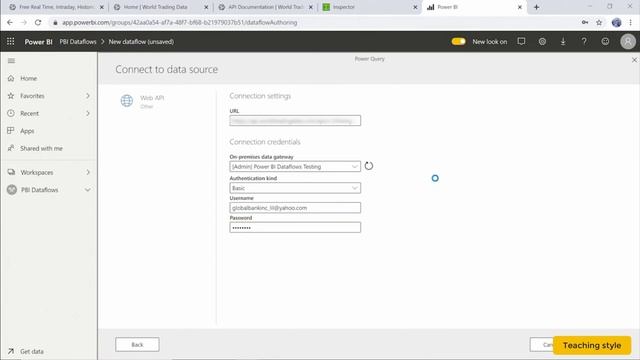Click the Web API globe icon
Image resolution: width=640 pixels, height=360 pixels.
[x=127, y=100]
